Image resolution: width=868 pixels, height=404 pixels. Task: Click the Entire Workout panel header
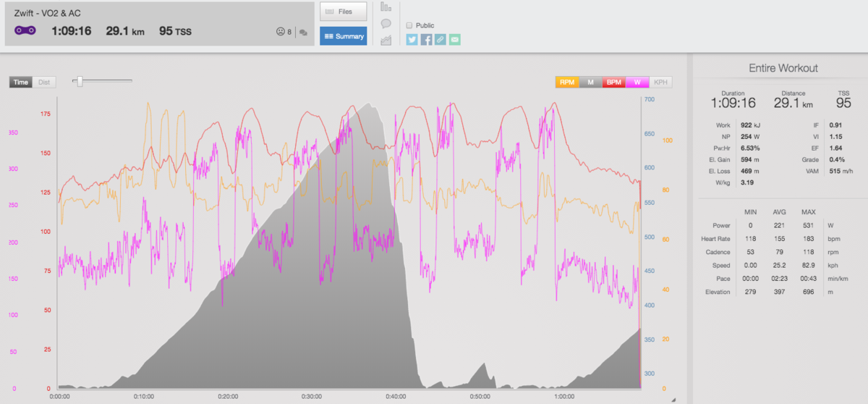click(x=783, y=68)
